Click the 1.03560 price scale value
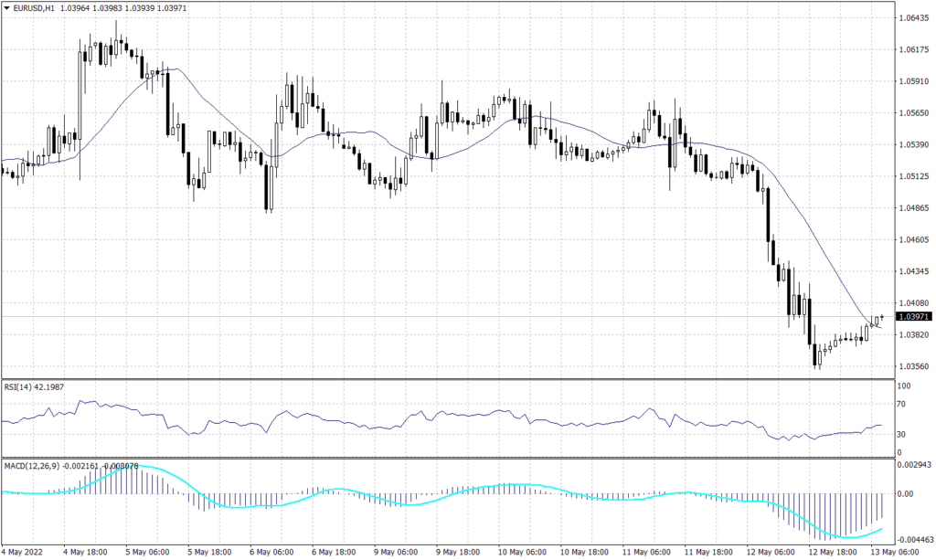Screen dimensions: 936x560 pos(914,364)
